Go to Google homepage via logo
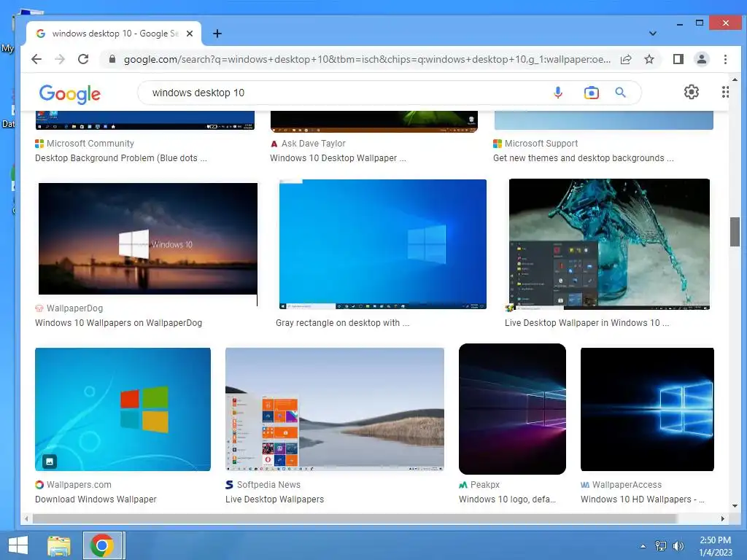The height and width of the screenshot is (560, 747). coord(69,93)
